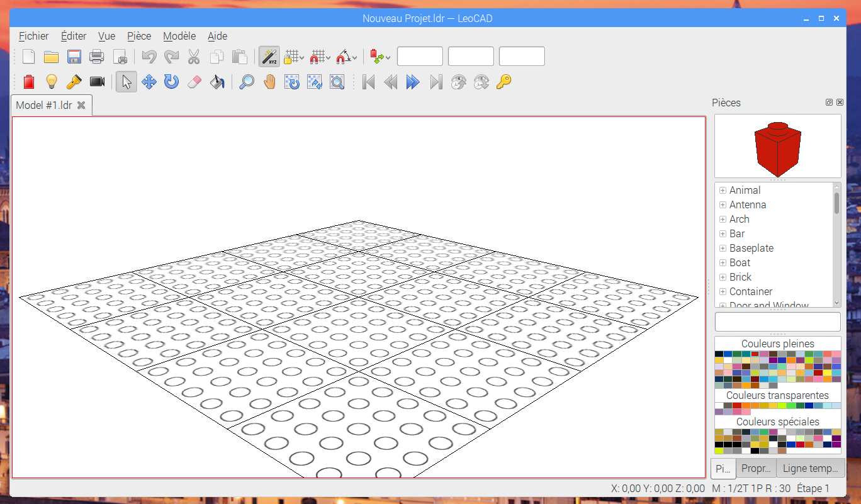Expand the Baseplate category
The height and width of the screenshot is (504, 861).
(x=723, y=249)
